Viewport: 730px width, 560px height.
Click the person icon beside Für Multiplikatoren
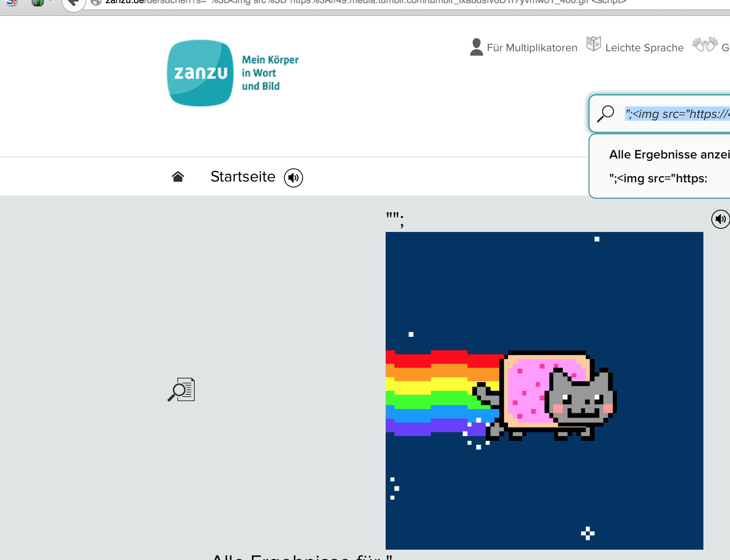[x=476, y=47]
